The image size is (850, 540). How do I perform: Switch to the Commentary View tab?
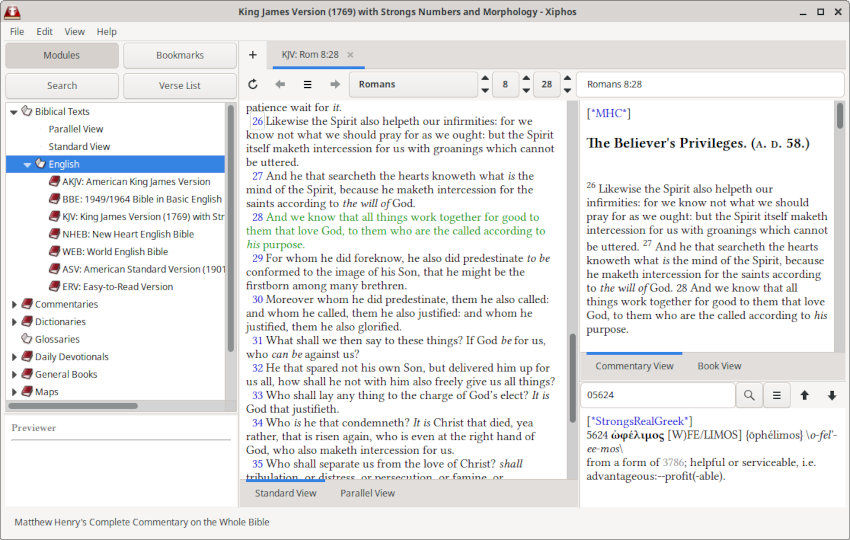pos(634,366)
